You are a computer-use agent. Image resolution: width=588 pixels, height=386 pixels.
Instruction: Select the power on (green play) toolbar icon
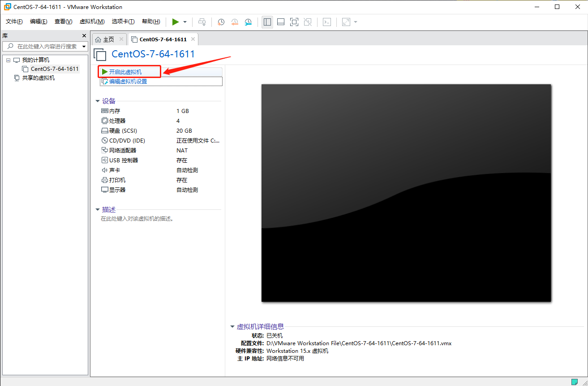[x=176, y=22]
